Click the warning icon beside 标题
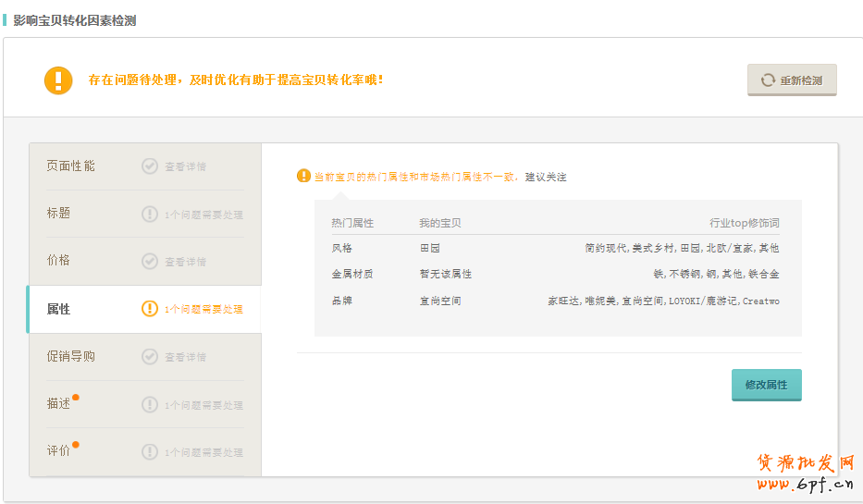 (x=150, y=215)
